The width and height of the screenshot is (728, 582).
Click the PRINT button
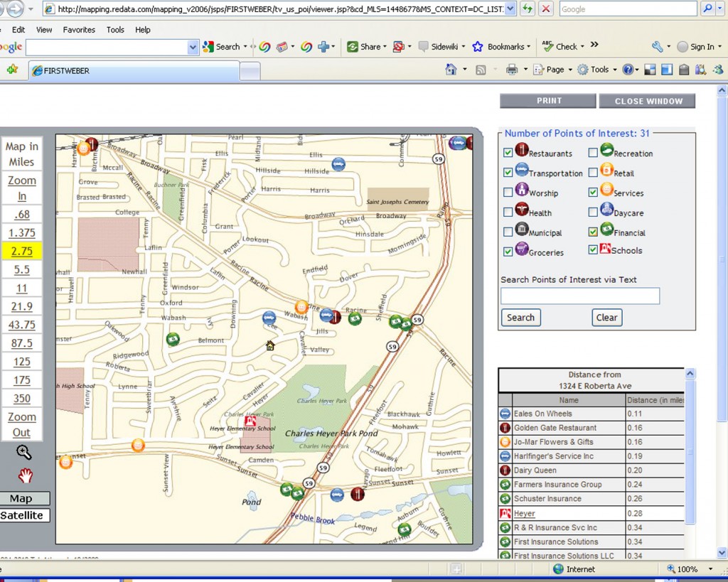point(548,101)
